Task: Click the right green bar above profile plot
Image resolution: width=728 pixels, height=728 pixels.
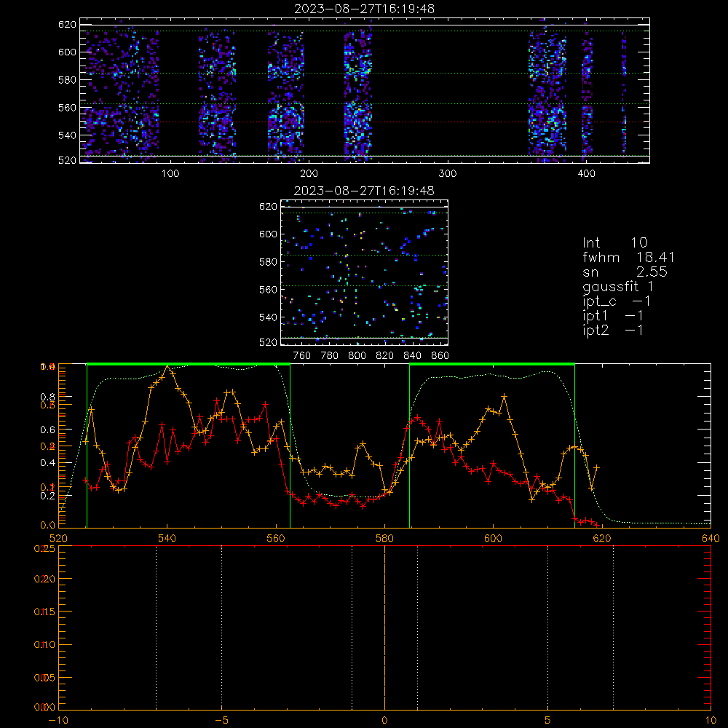Action: [x=492, y=365]
